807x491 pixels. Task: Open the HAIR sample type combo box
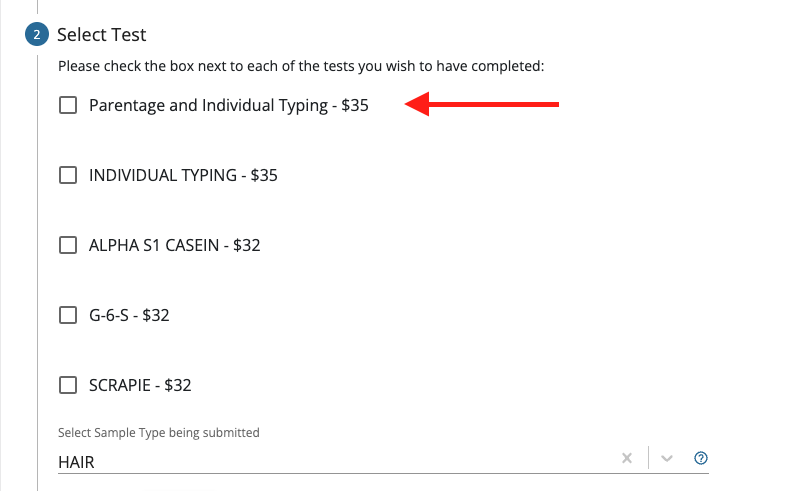tap(330, 460)
